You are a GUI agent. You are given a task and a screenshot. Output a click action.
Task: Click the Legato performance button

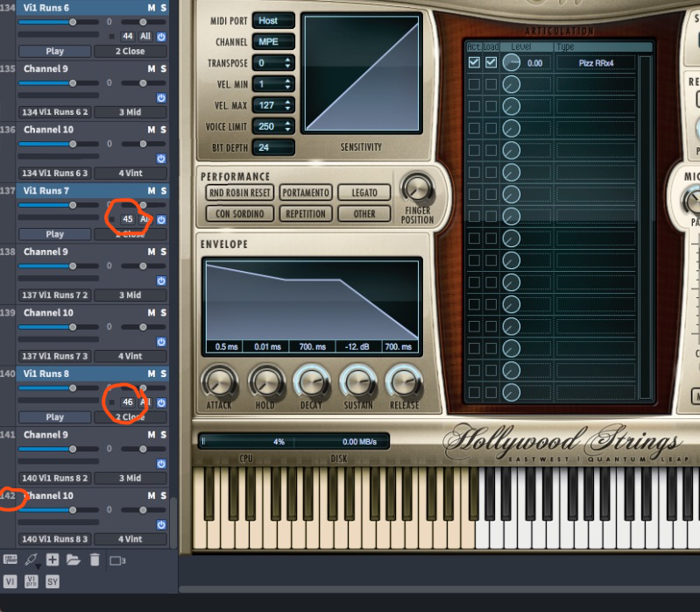pos(364,193)
